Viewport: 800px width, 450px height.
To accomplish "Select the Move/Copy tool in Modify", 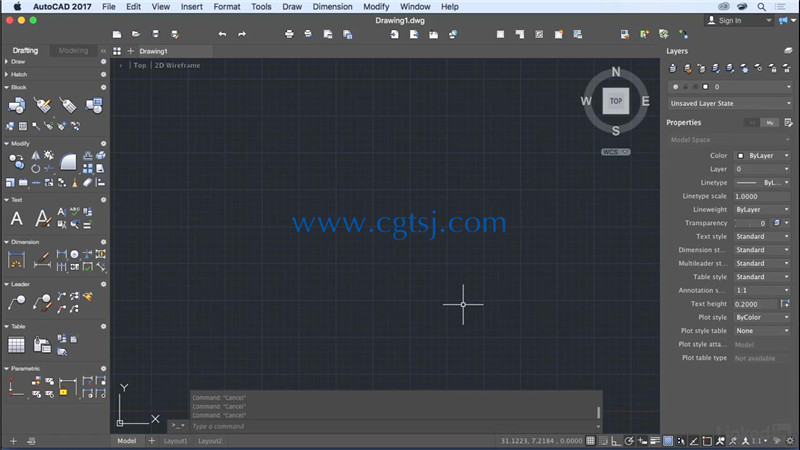I will (x=16, y=162).
